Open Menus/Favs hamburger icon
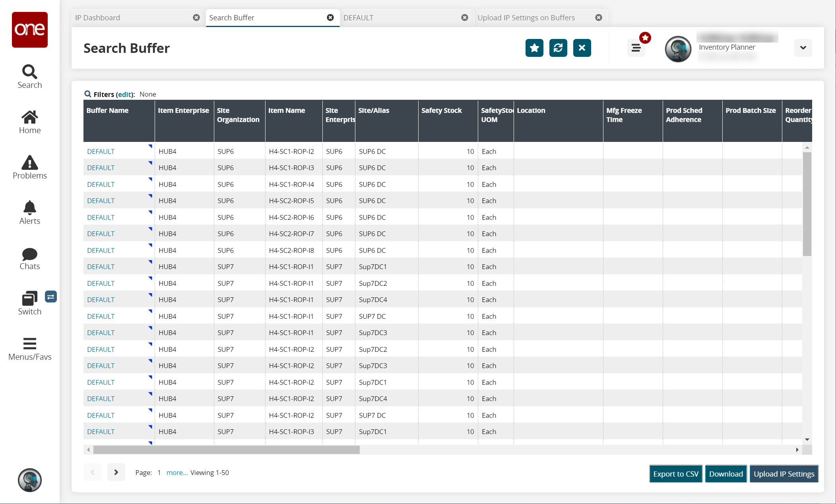Screen dimensions: 836x504 click(x=29, y=343)
